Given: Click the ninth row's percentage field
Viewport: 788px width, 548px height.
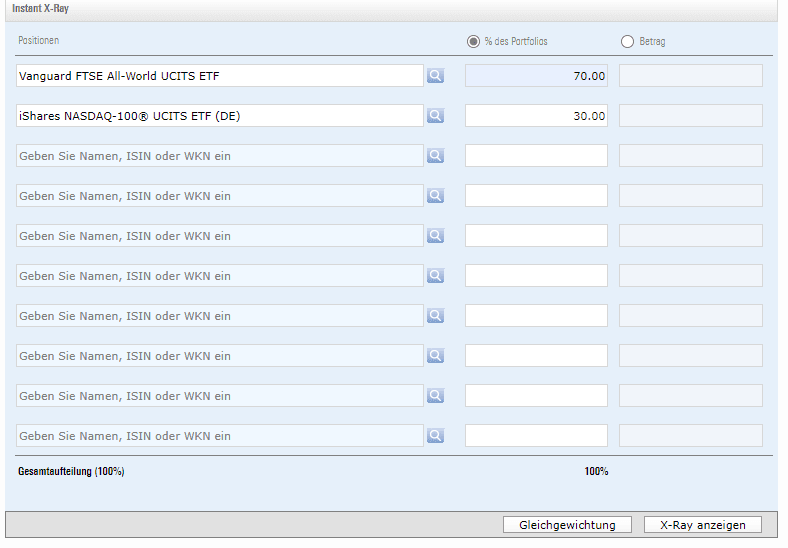Looking at the screenshot, I should coord(536,396).
